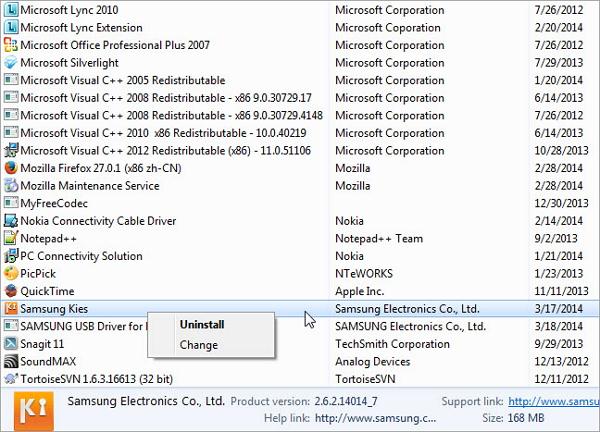The height and width of the screenshot is (432, 600).
Task: Click the Analog Devices publisher cell
Action: [373, 361]
